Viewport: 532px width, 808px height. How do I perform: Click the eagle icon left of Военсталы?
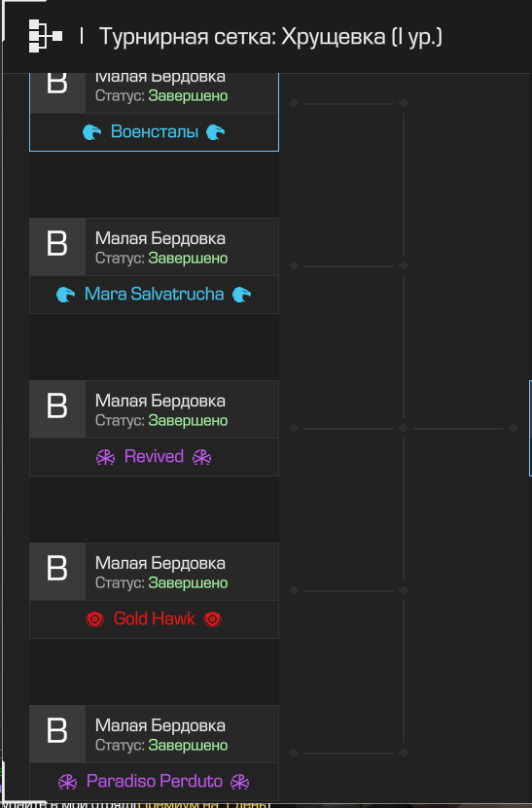click(92, 132)
